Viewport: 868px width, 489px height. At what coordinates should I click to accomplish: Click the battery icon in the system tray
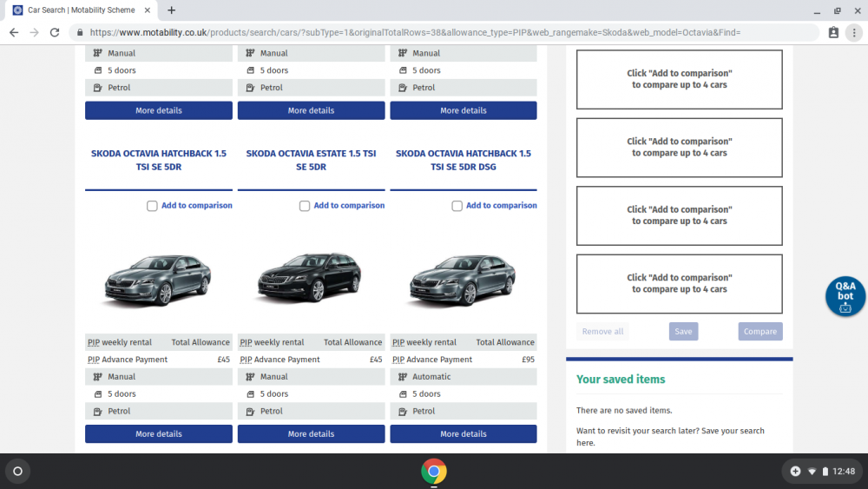point(825,472)
